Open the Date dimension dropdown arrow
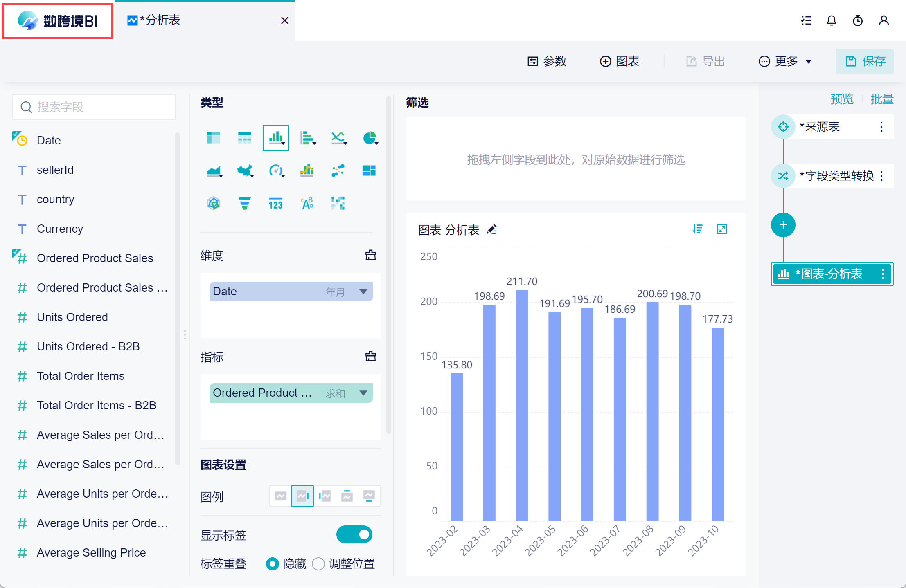906x588 pixels. (x=363, y=292)
